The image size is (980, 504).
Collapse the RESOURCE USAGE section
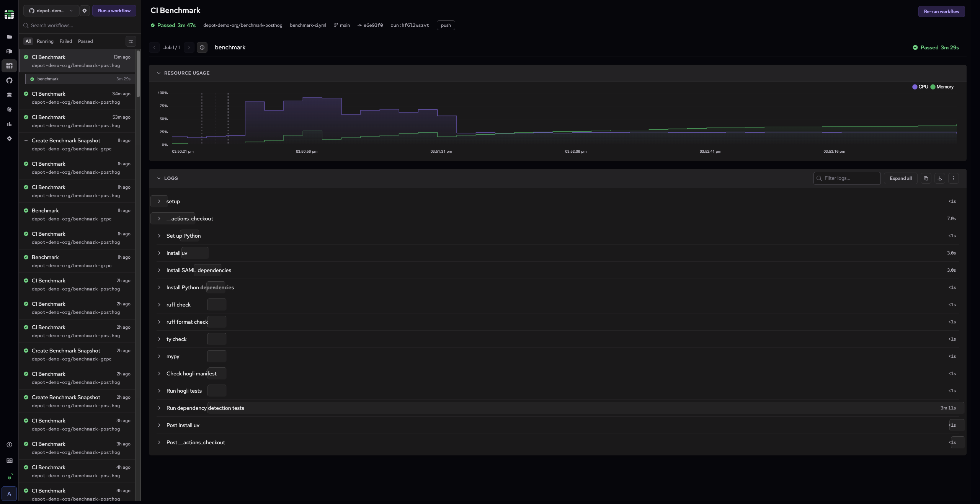[159, 73]
